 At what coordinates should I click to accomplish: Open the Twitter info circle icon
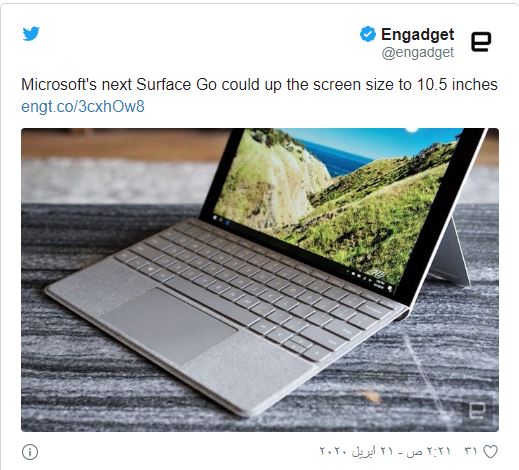click(30, 452)
